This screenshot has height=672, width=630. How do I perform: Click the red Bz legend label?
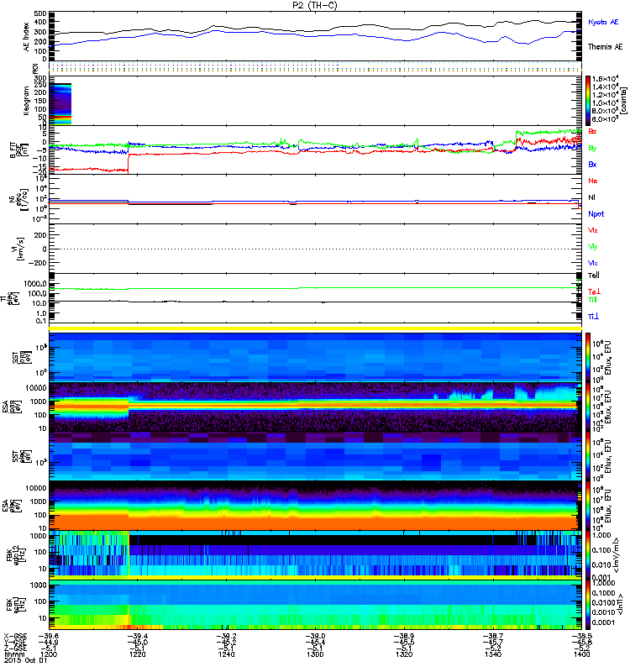[592, 131]
